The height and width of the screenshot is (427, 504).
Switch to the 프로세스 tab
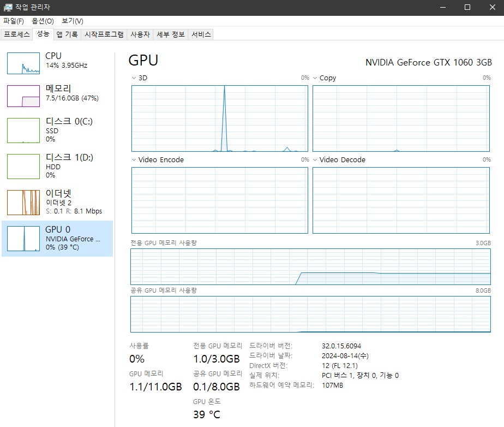tap(17, 34)
